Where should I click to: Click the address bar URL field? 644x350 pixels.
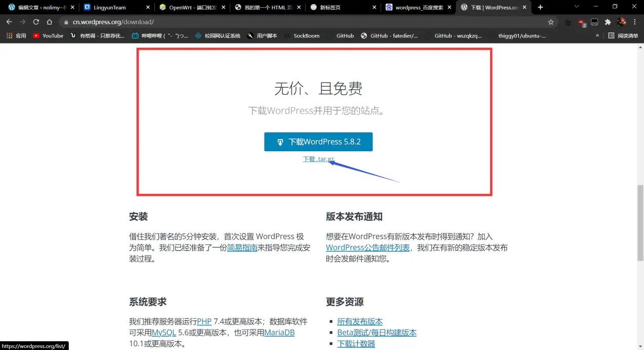point(308,22)
